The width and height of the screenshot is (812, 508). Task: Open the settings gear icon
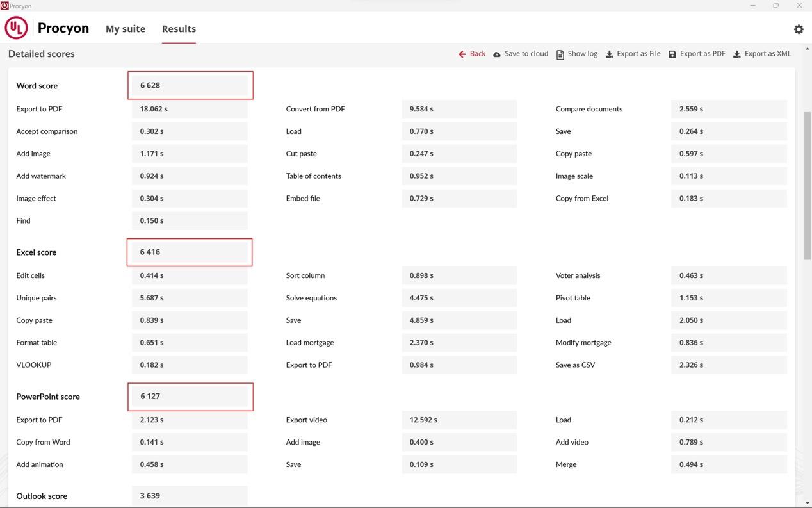[799, 29]
